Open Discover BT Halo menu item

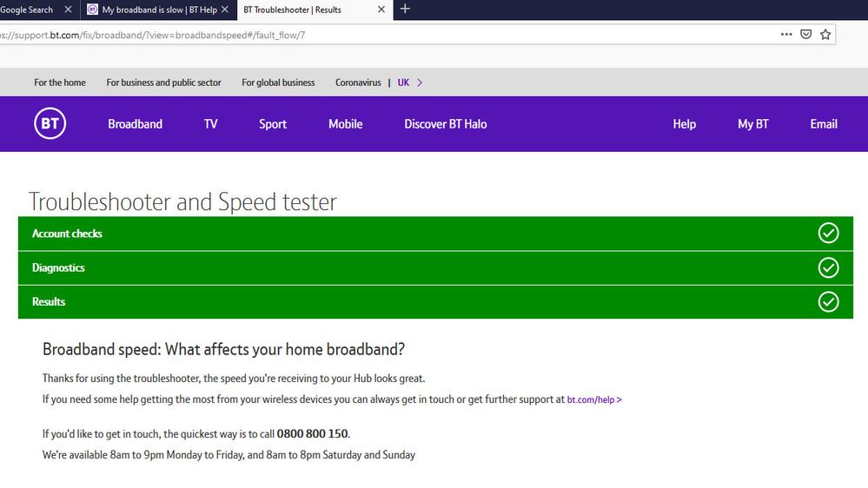445,124
